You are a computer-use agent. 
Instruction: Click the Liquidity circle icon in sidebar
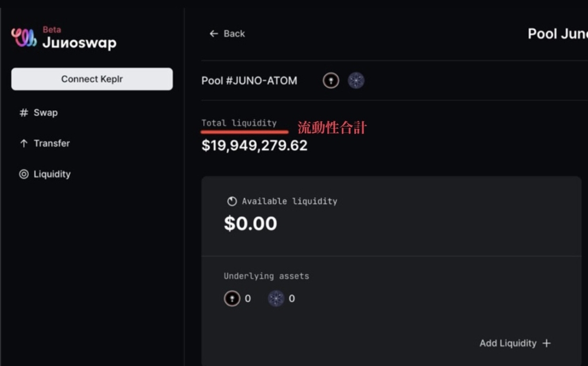coord(24,174)
